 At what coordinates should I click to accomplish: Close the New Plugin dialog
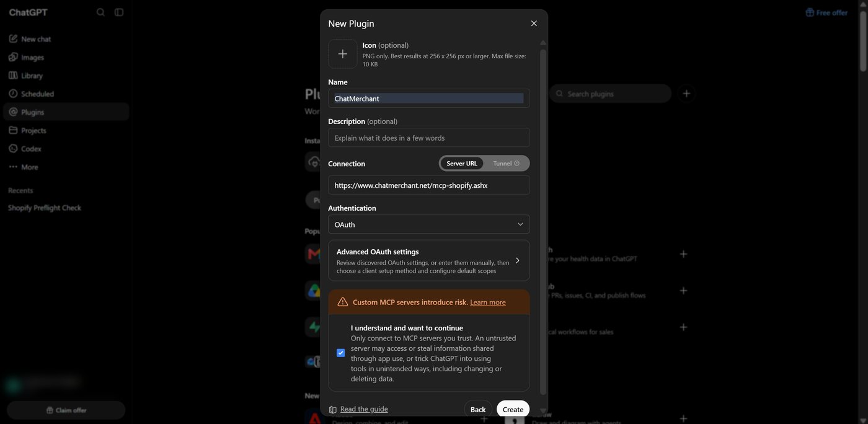pyautogui.click(x=534, y=24)
